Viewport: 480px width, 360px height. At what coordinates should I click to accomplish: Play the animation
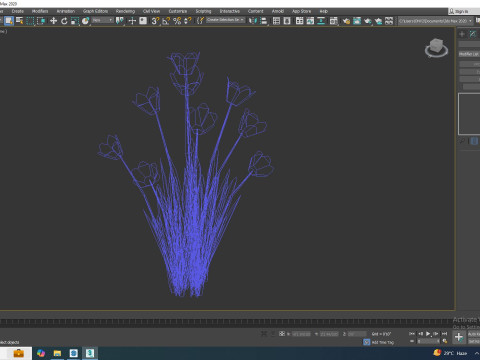[x=428, y=333]
